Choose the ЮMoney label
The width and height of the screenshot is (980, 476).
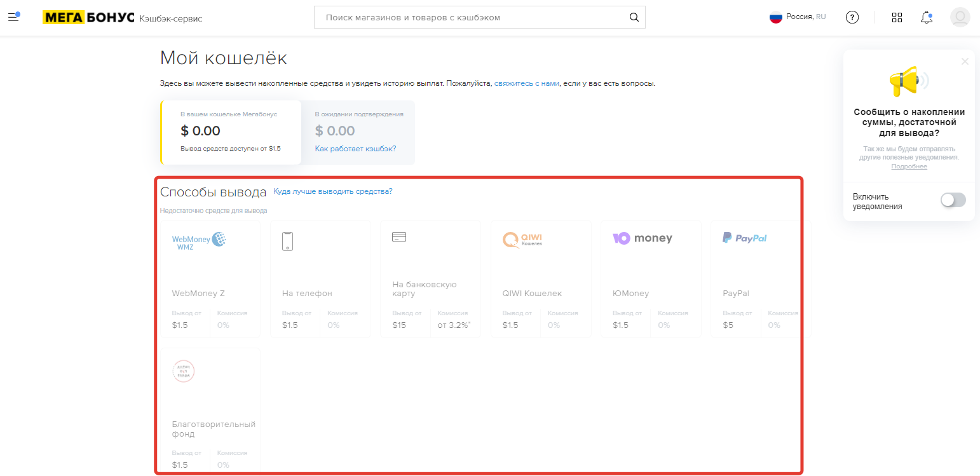tap(630, 294)
